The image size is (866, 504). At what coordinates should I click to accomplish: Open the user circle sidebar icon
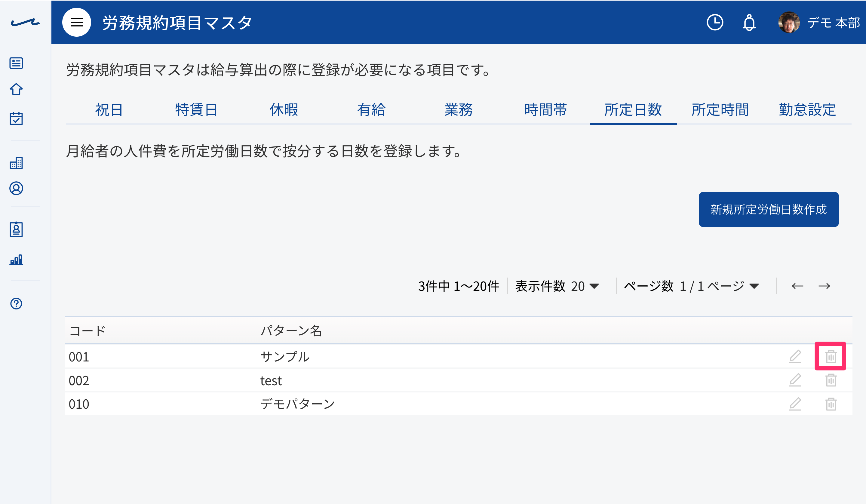tap(16, 188)
